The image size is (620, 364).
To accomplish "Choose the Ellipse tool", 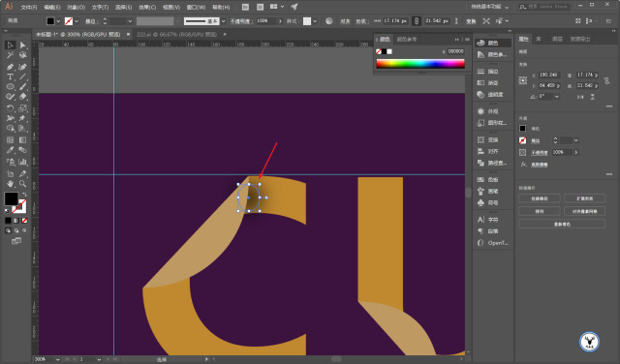I will [11, 87].
